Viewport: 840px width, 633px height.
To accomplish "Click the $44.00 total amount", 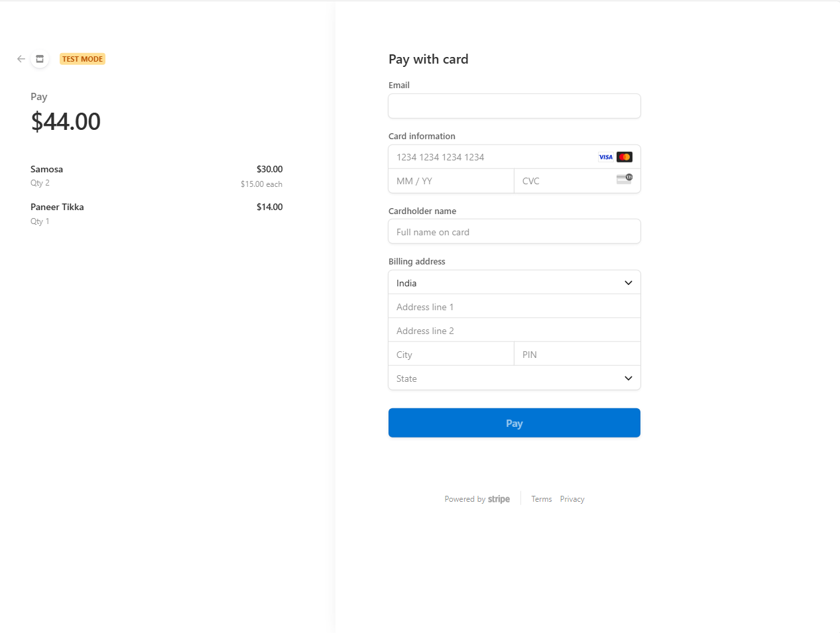I will [66, 121].
